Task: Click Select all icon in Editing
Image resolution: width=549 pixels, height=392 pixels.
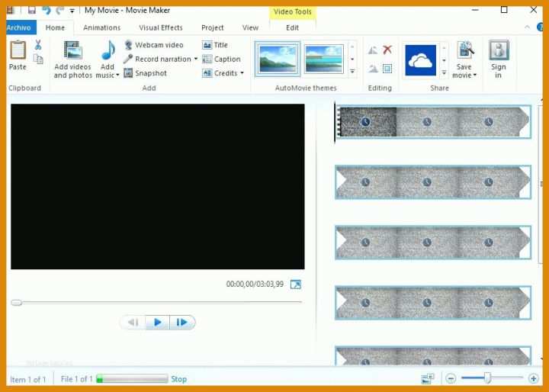Action: point(387,69)
